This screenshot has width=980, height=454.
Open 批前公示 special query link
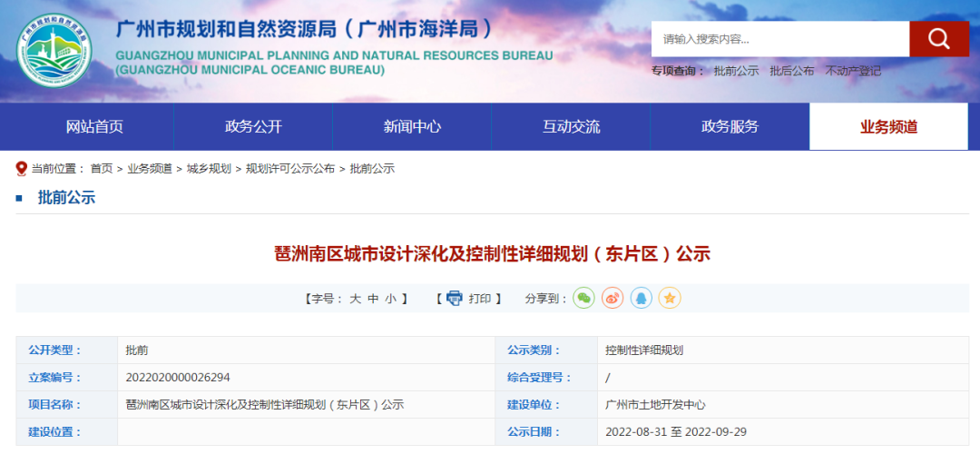point(736,72)
